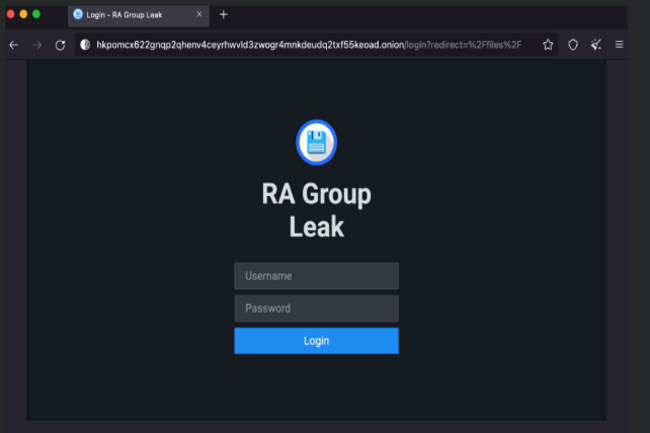The height and width of the screenshot is (433, 650).
Task: Click the .onion URL address bar
Action: click(300, 45)
